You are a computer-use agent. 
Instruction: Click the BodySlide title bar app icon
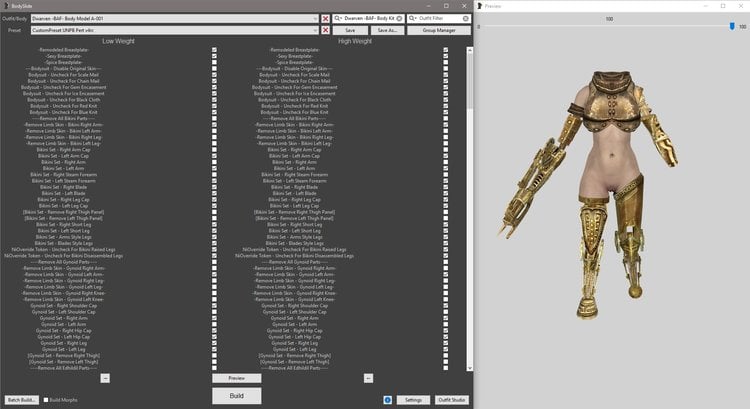(6, 6)
